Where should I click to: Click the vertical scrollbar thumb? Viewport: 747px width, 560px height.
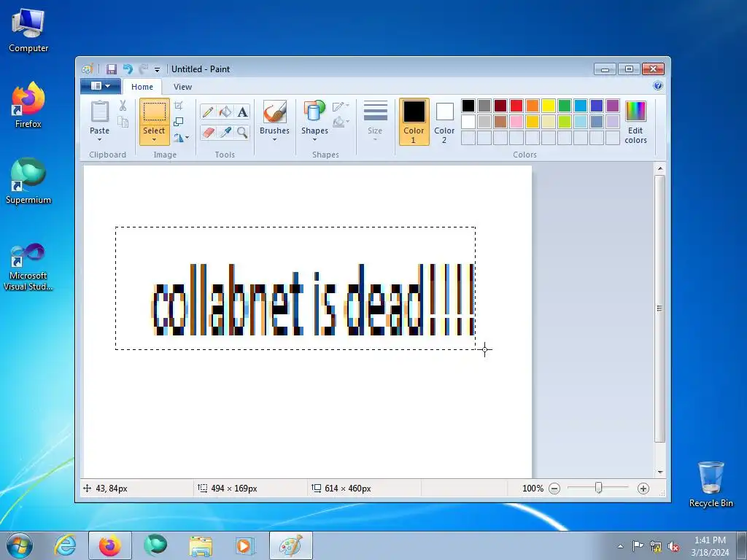point(659,308)
